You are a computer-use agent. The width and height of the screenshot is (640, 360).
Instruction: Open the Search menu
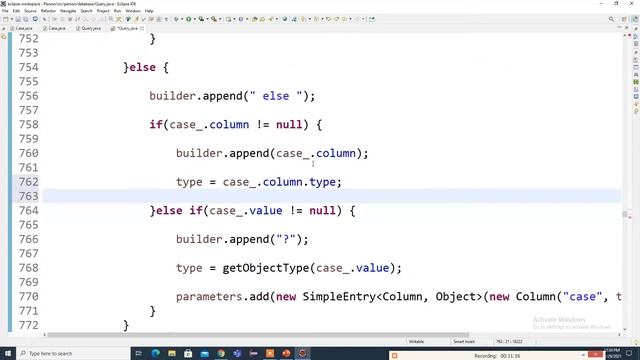[x=86, y=11]
